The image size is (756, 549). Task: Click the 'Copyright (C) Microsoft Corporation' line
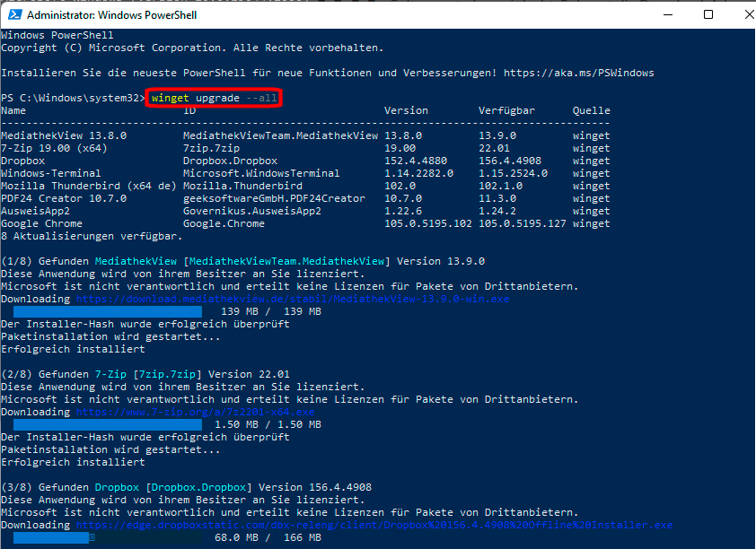[192, 48]
